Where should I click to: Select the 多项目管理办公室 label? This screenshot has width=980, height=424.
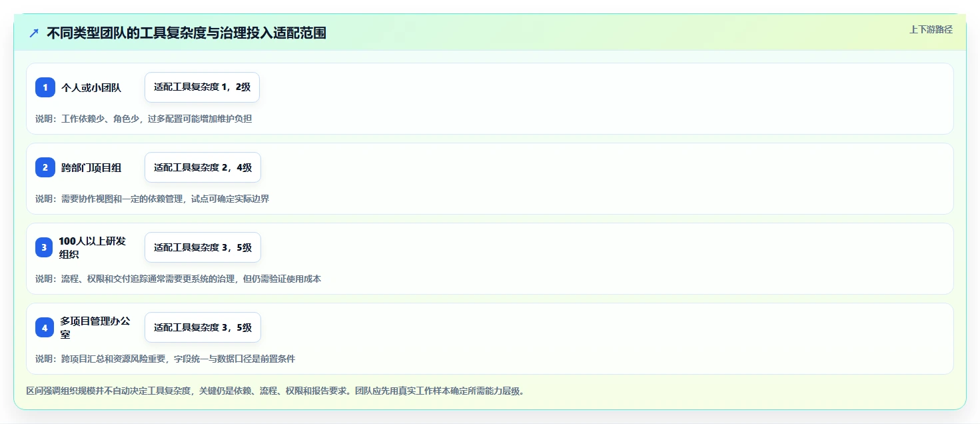point(95,327)
